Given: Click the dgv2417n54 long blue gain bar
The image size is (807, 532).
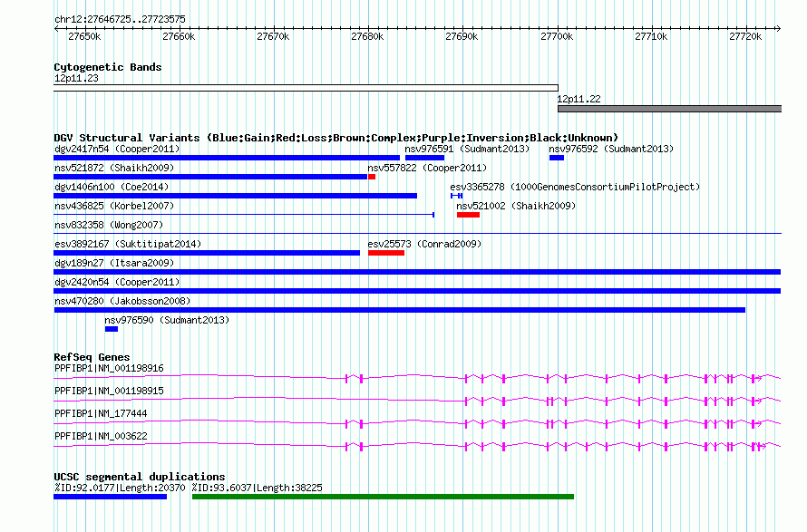Looking at the screenshot, I should 227,158.
